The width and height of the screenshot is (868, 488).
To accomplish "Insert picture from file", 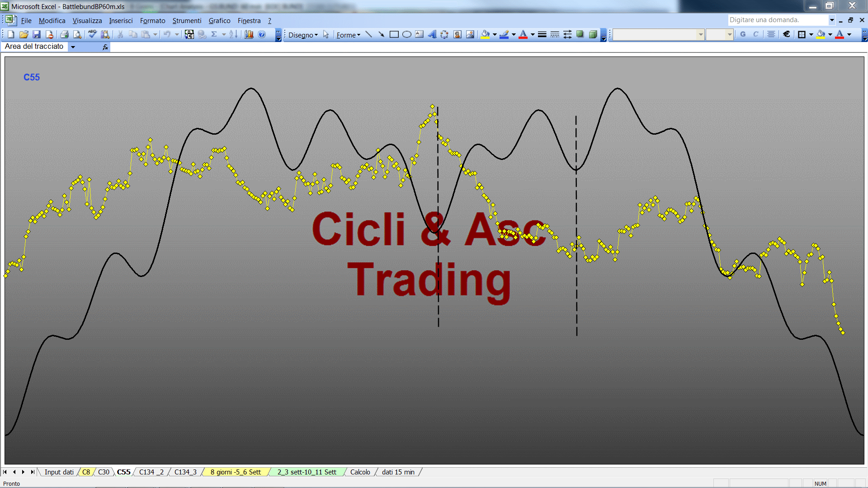I will (470, 34).
